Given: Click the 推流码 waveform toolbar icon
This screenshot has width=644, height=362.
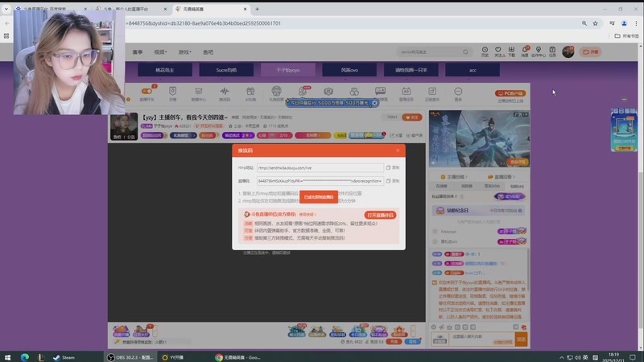Looking at the screenshot, I should 225,91.
